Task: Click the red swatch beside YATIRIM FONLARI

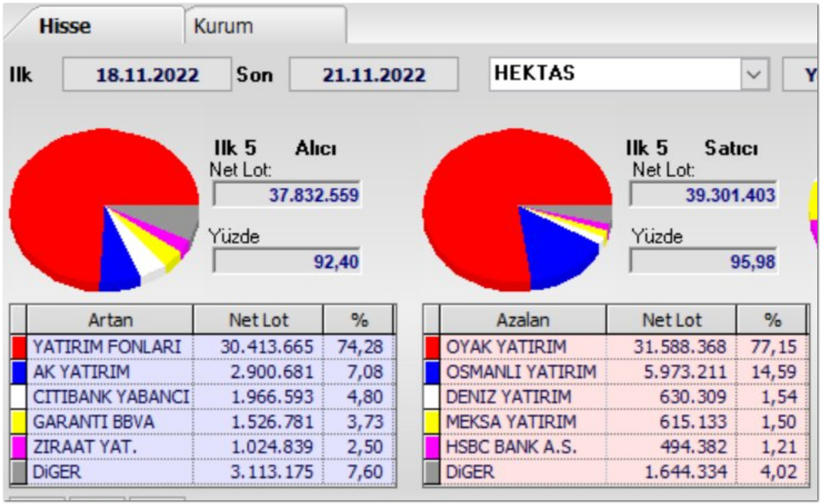Action: coord(19,347)
